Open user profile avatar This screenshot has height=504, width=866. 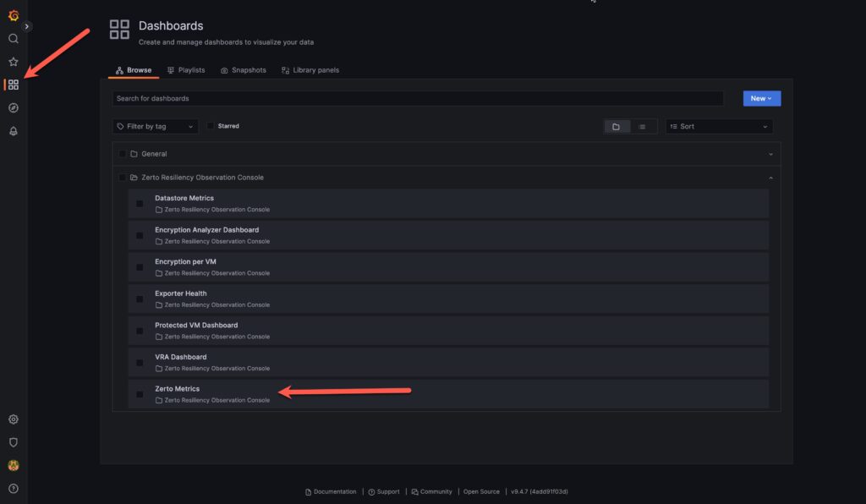(14, 465)
